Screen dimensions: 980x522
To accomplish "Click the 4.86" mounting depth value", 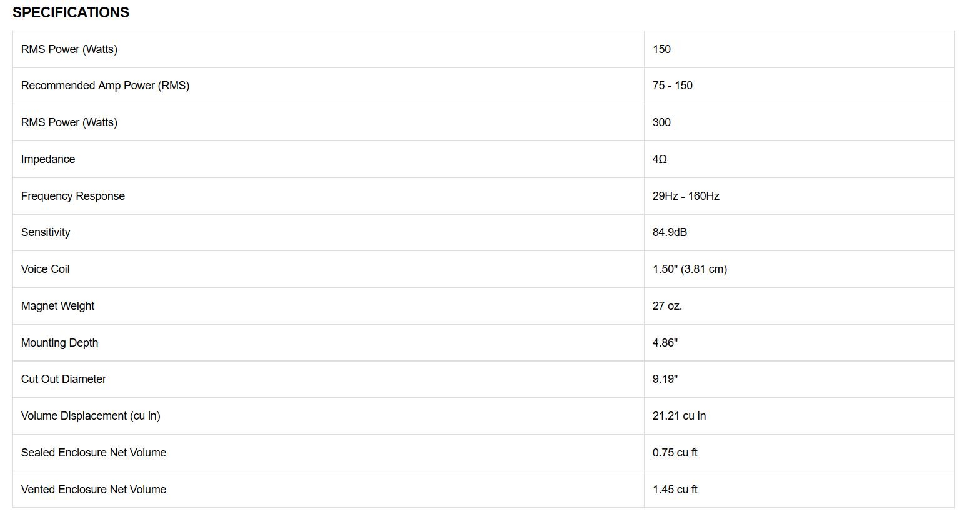I will 665,343.
